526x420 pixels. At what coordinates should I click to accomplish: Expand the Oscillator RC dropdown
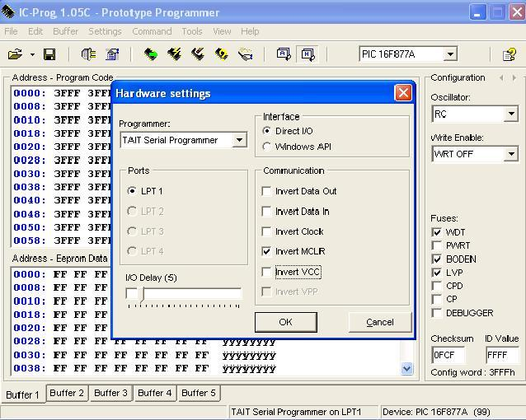click(x=511, y=114)
